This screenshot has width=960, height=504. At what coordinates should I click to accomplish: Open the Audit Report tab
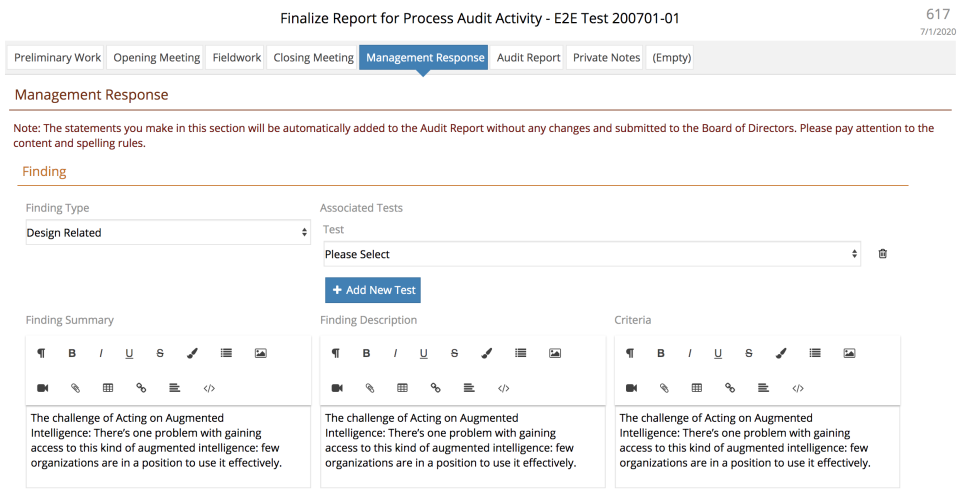pyautogui.click(x=528, y=58)
